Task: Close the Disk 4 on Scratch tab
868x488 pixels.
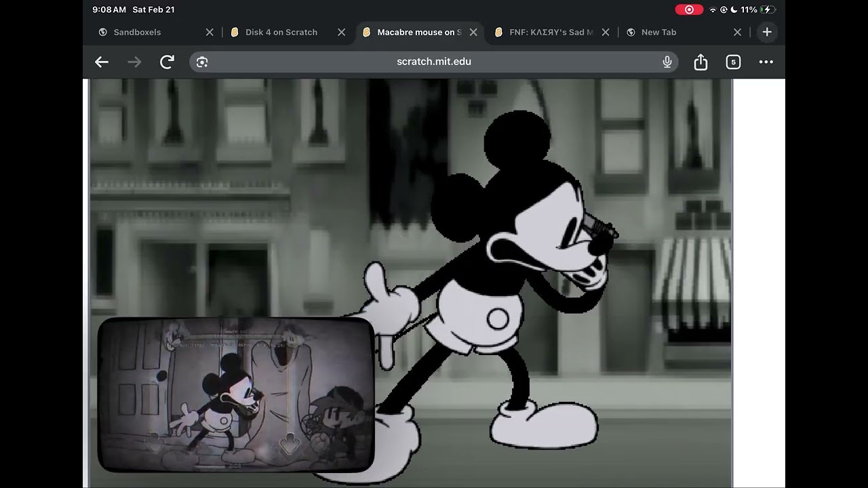Action: 342,32
